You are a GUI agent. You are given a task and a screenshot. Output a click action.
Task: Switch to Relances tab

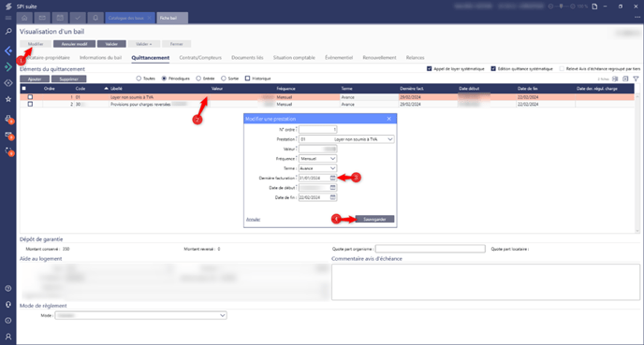coord(416,57)
